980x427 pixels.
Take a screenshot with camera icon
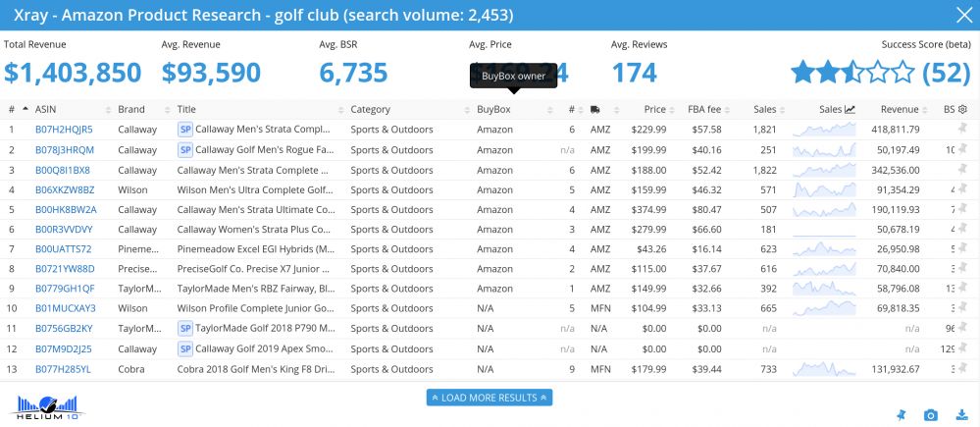coord(931,415)
